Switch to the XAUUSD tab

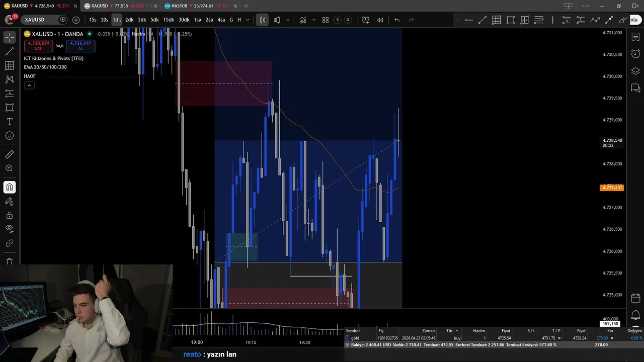pos(39,6)
